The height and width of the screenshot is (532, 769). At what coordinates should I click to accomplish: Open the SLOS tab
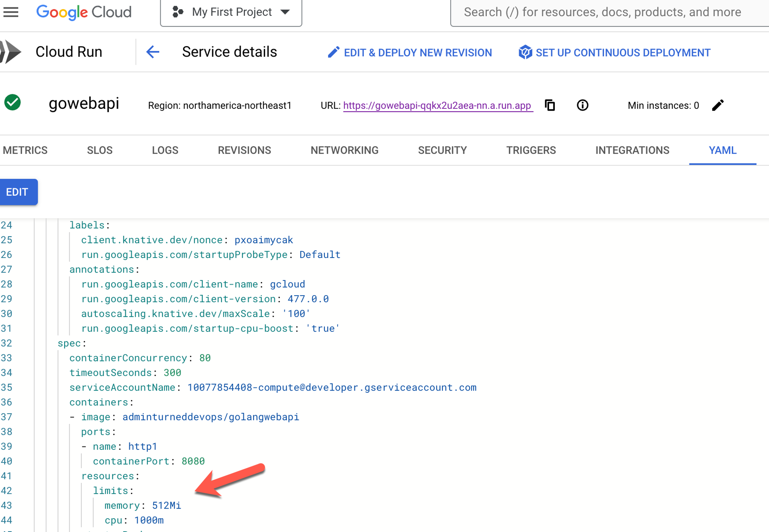[x=100, y=150]
